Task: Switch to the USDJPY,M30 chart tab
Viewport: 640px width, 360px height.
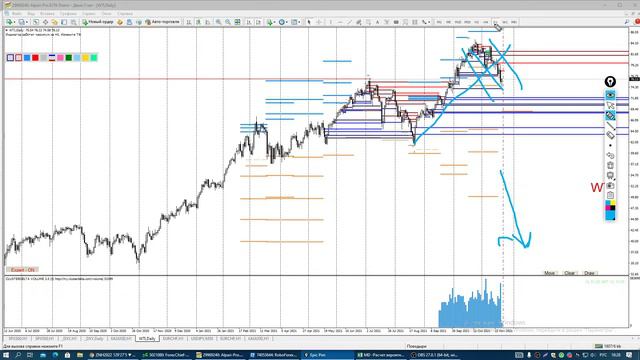Action: pos(202,339)
